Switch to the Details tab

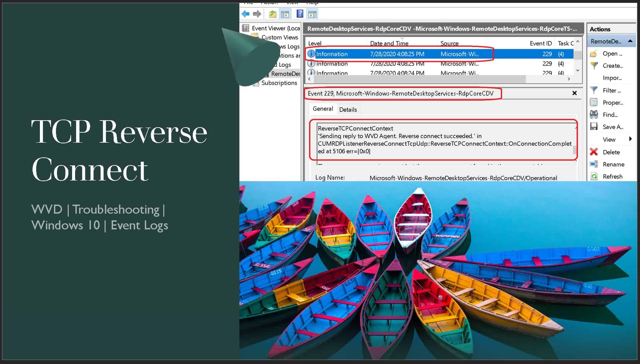[x=348, y=109]
